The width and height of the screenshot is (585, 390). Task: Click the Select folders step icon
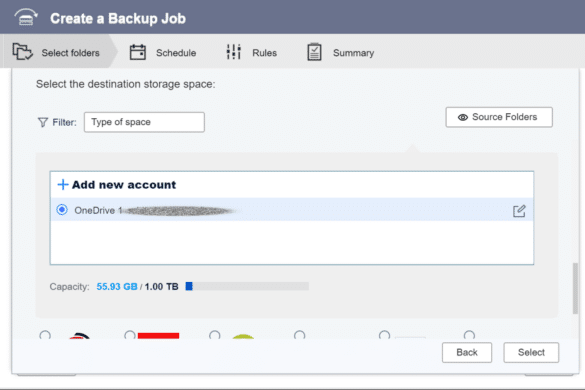pyautogui.click(x=22, y=52)
